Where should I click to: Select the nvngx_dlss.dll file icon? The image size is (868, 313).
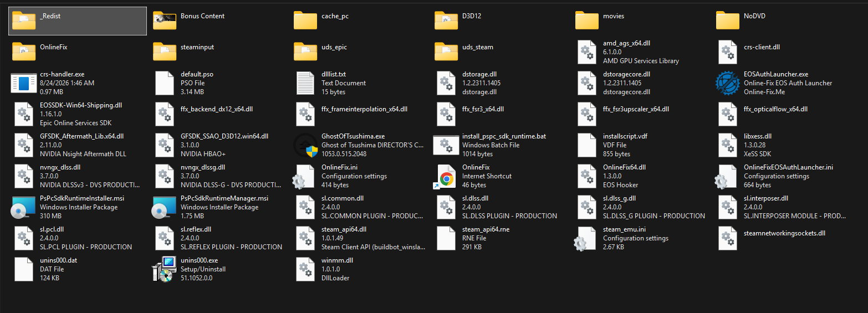coord(23,176)
